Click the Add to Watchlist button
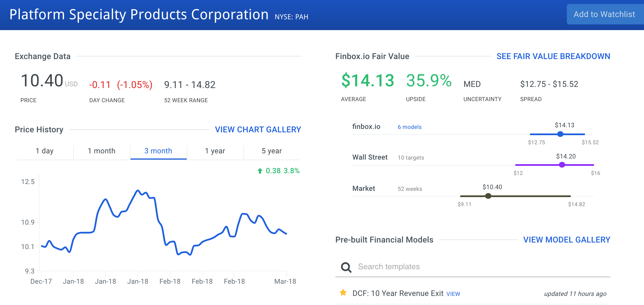This screenshot has height=305, width=644. [x=605, y=14]
